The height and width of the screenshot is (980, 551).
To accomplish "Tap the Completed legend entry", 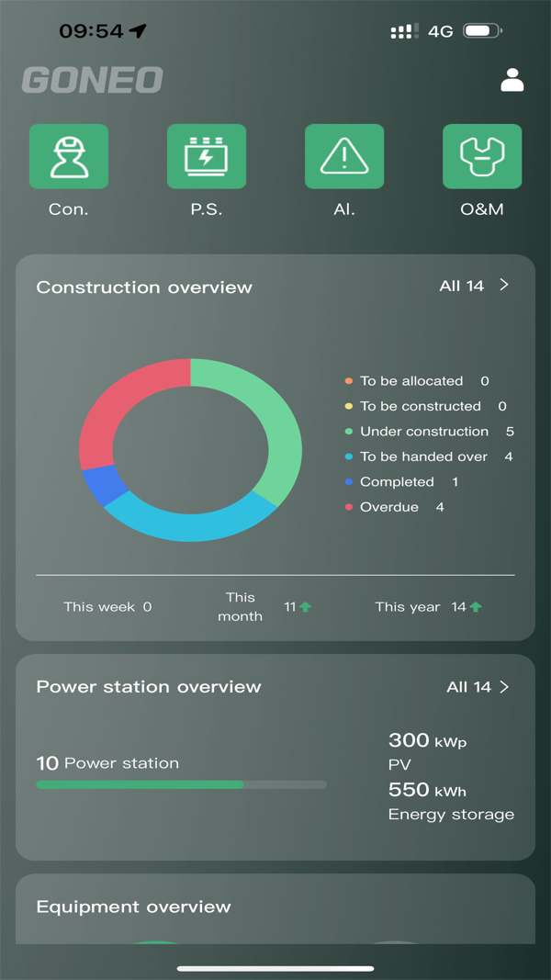I will pos(397,482).
